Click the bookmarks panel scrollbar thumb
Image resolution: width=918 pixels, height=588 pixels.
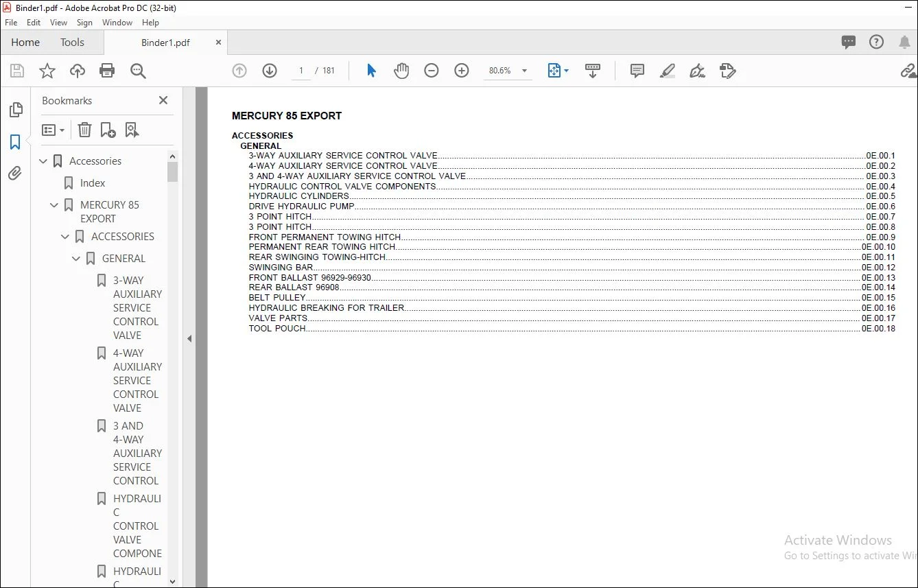[x=172, y=172]
